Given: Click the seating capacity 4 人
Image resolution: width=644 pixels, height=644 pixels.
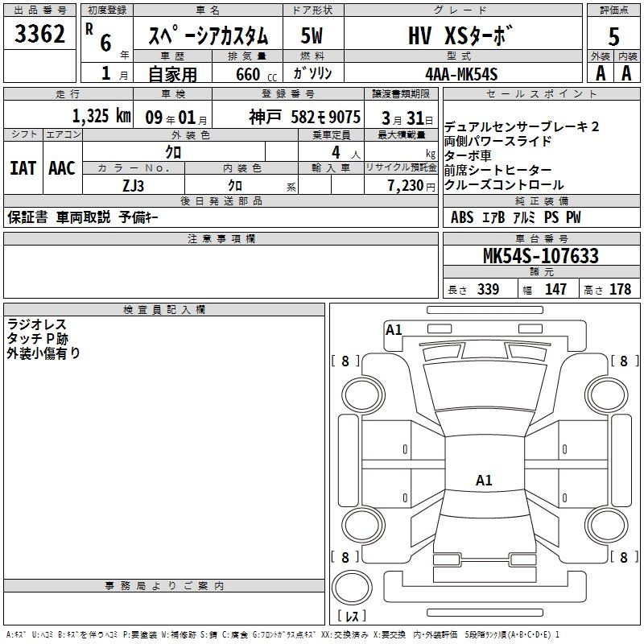Looking at the screenshot, I should (345, 153).
